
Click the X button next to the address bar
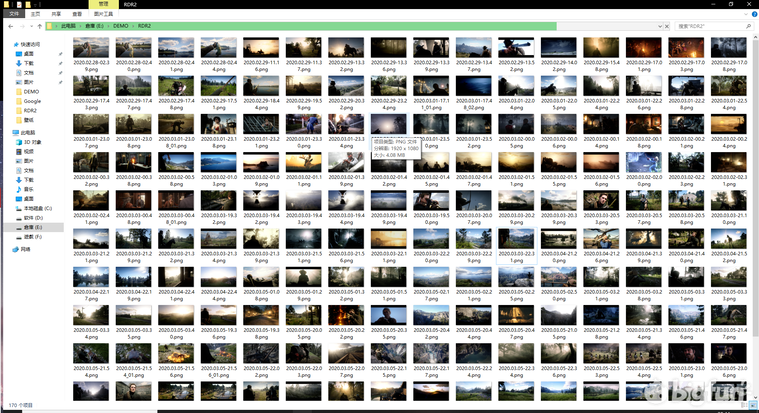click(x=667, y=26)
